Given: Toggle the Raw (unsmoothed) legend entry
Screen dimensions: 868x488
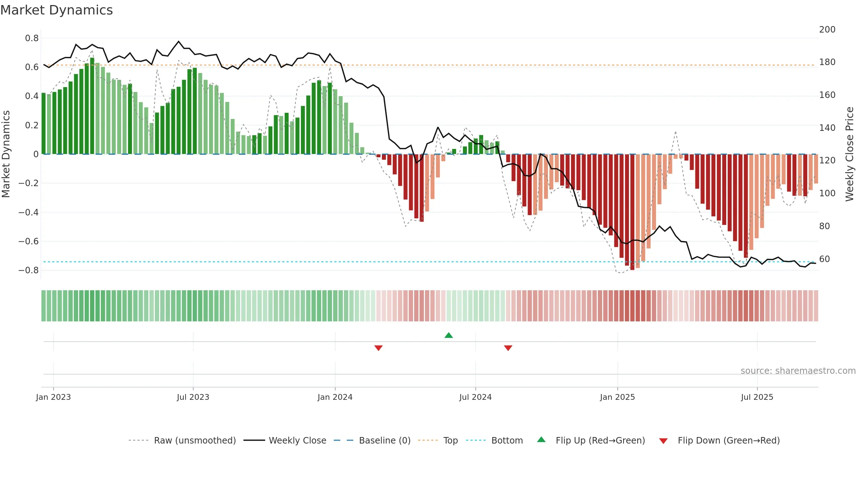Looking at the screenshot, I should pos(182,440).
